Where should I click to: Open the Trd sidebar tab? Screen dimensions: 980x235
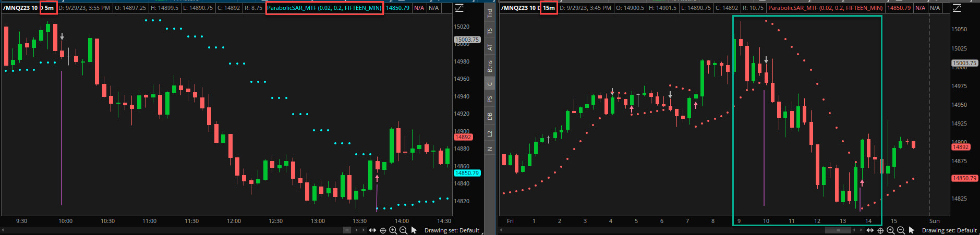[x=490, y=14]
